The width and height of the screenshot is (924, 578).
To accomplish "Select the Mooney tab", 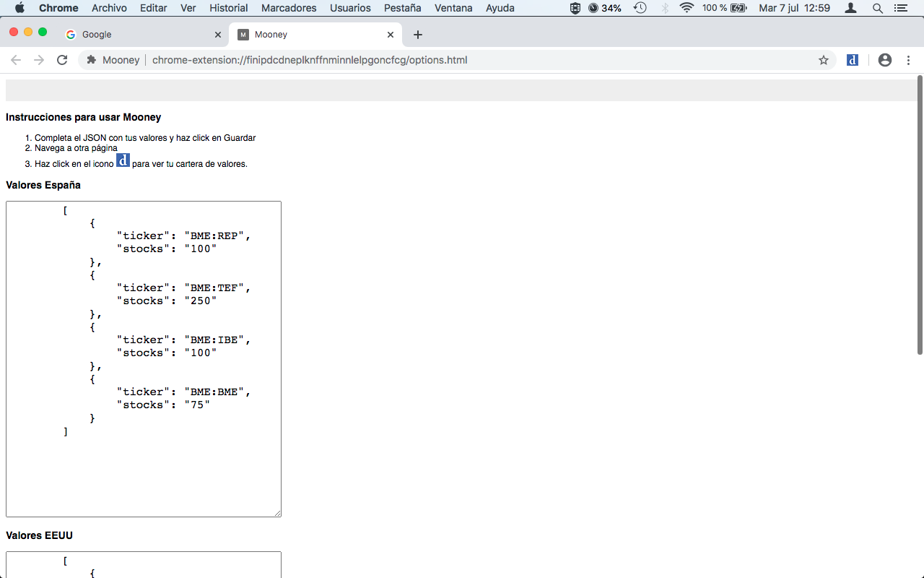I will pyautogui.click(x=314, y=34).
